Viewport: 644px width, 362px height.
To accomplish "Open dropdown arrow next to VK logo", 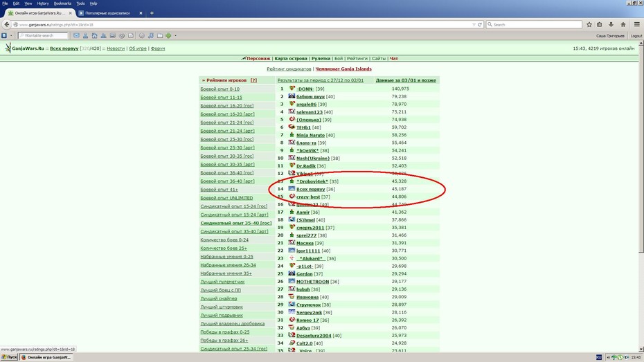I will [10, 36].
